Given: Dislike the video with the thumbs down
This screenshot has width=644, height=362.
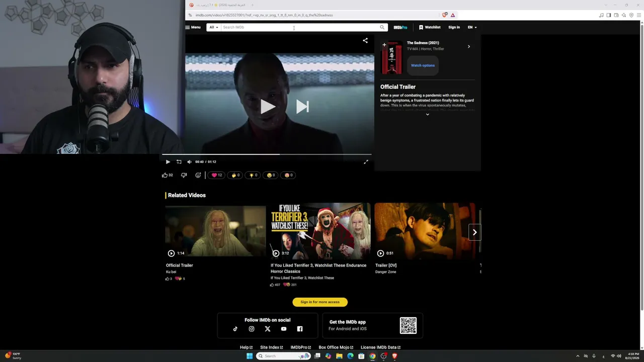Looking at the screenshot, I should 184,175.
